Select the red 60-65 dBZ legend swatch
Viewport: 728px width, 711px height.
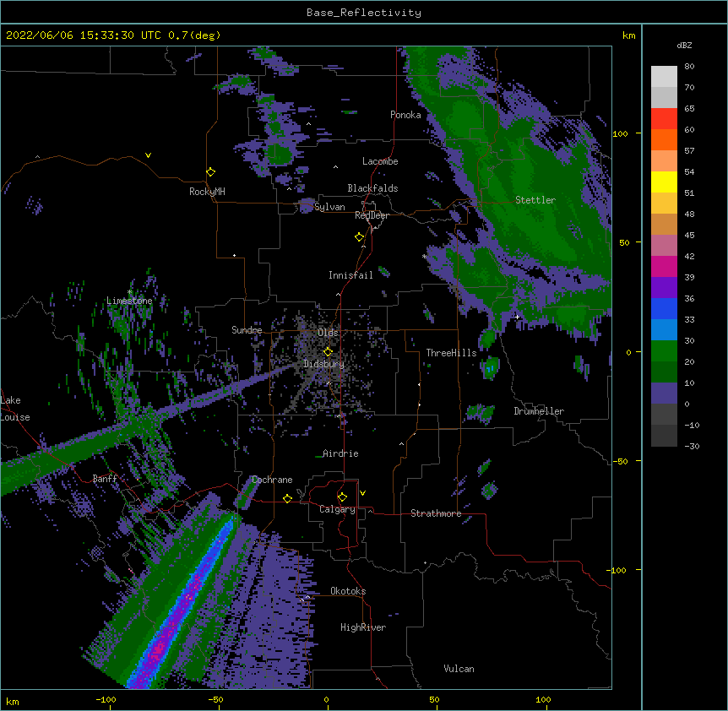(x=664, y=119)
